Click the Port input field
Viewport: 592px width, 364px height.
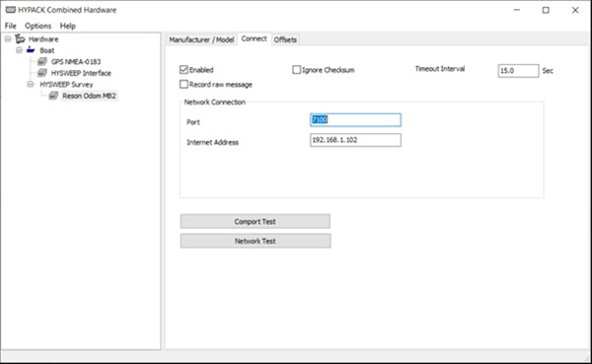click(x=355, y=120)
